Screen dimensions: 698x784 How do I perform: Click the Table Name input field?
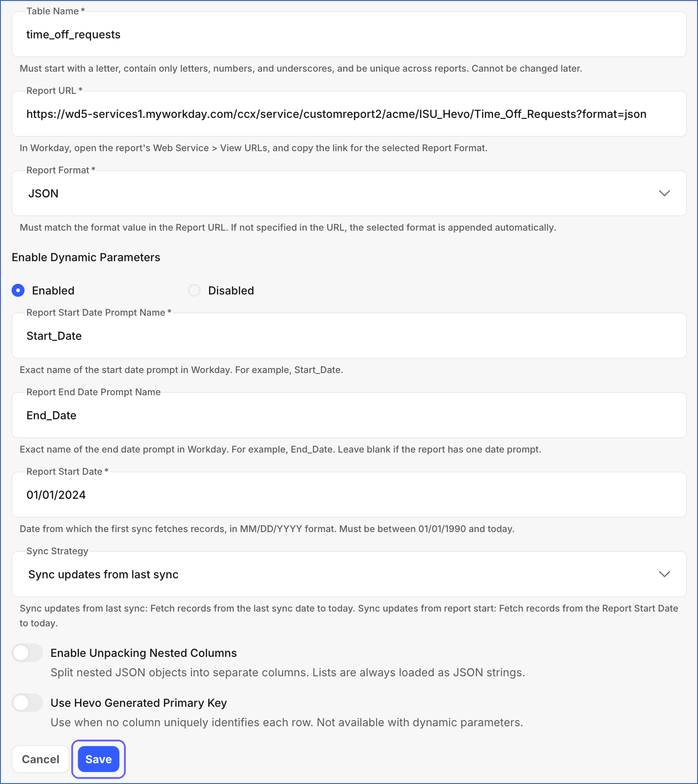[349, 34]
